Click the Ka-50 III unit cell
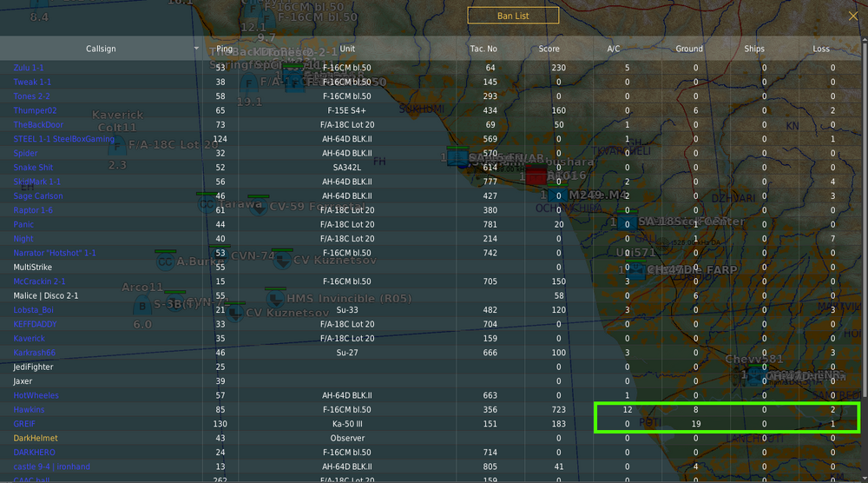This screenshot has height=483, width=868. tap(347, 424)
